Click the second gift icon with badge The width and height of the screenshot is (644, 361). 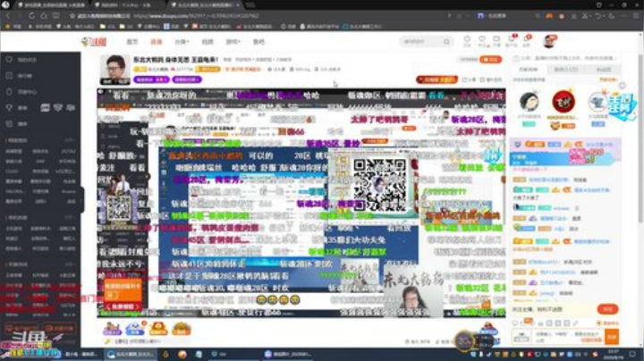point(135,329)
